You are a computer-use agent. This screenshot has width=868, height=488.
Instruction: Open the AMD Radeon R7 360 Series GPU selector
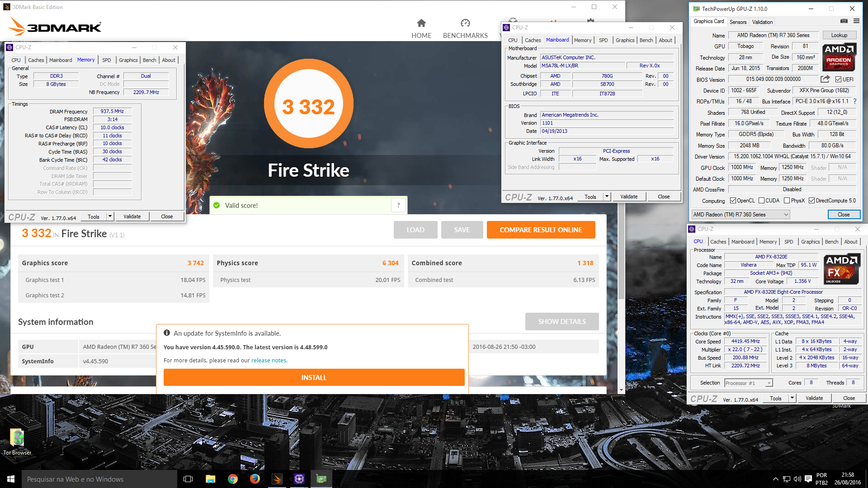(x=741, y=215)
